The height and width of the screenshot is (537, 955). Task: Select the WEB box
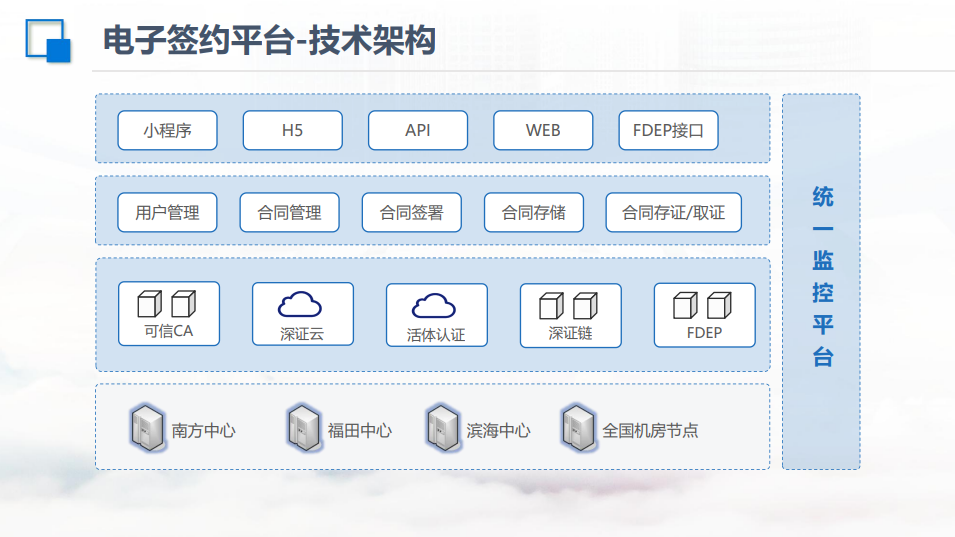543,130
